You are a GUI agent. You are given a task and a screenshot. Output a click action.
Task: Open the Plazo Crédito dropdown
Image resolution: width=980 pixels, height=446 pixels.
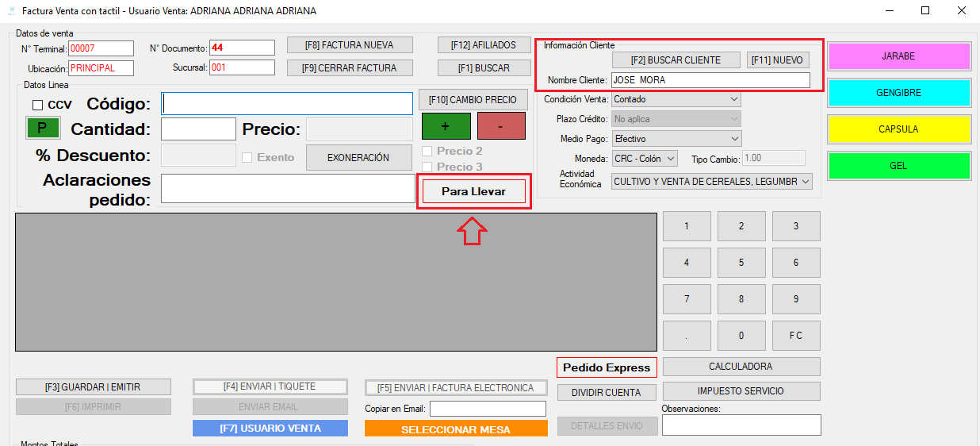[676, 119]
